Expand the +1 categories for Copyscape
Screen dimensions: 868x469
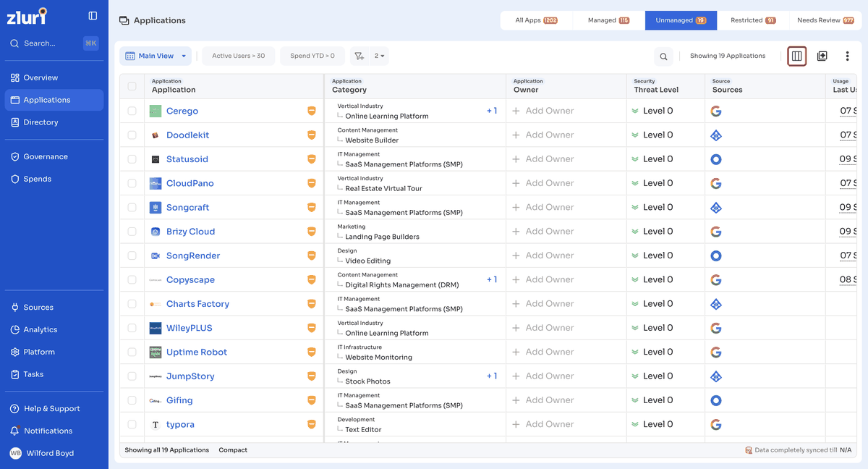click(492, 279)
